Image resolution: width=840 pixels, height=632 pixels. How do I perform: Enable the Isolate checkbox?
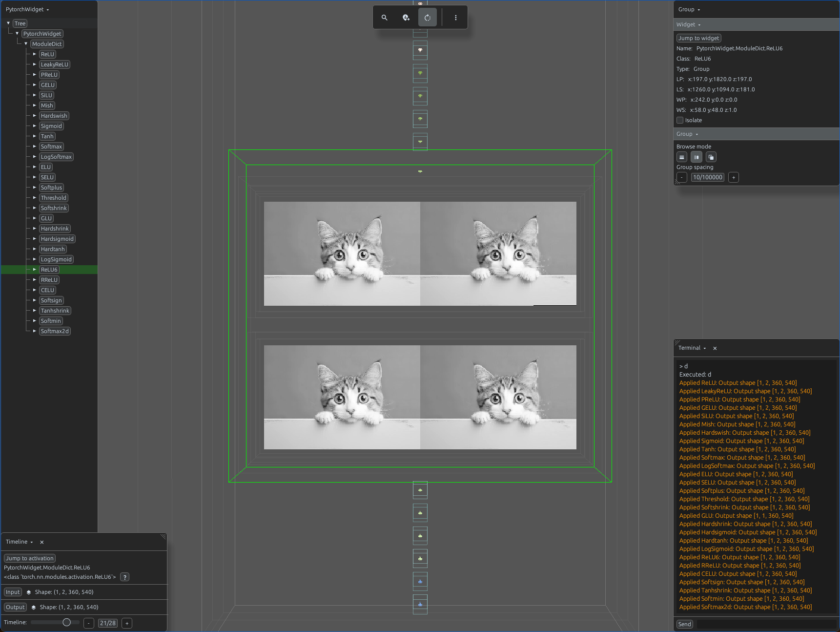tap(680, 120)
